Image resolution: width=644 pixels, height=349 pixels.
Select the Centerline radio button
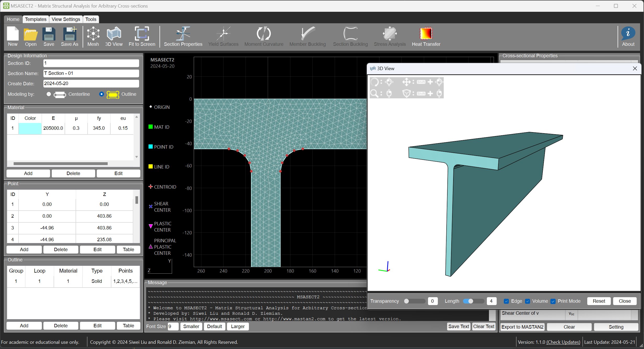pyautogui.click(x=49, y=94)
